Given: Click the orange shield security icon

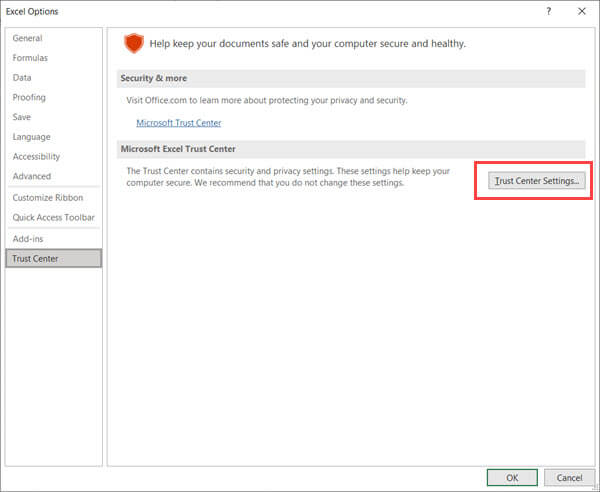Looking at the screenshot, I should (x=133, y=43).
